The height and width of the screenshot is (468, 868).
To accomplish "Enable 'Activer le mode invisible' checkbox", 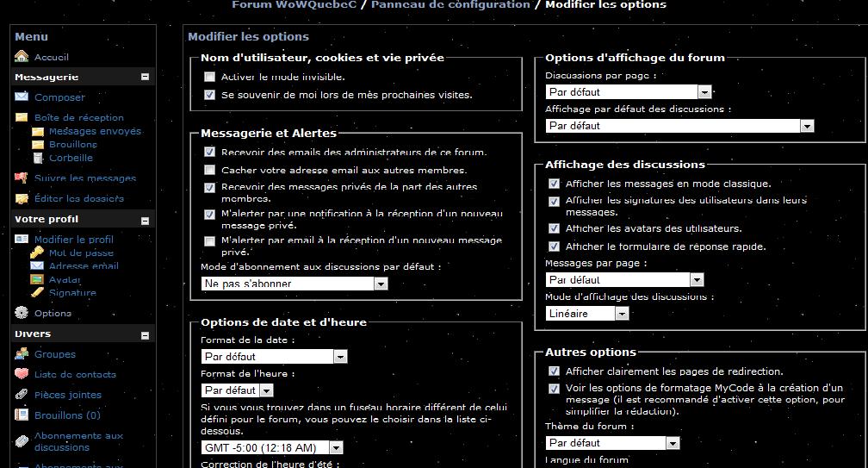I will tap(209, 77).
